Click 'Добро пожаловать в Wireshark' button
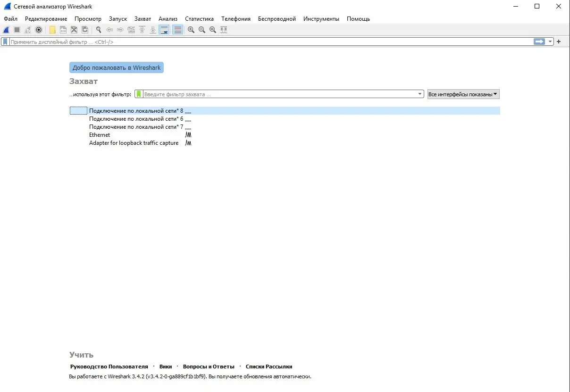The height and width of the screenshot is (392, 570). pyautogui.click(x=117, y=67)
